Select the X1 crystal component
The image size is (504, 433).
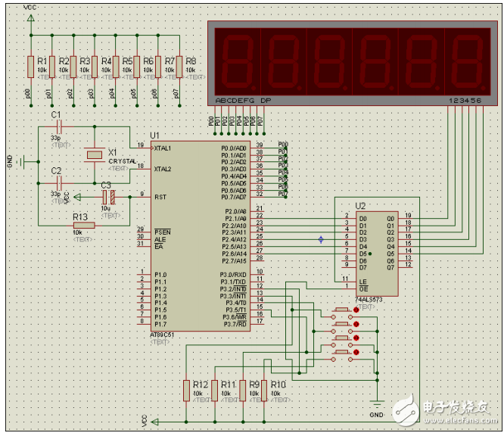(x=94, y=154)
